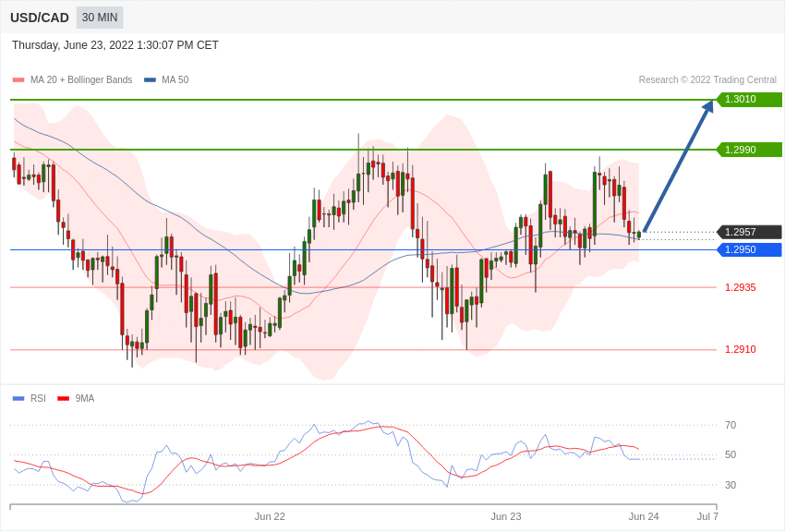This screenshot has width=785, height=532.
Task: Click the RSI 50 axis label
Action: point(731,454)
